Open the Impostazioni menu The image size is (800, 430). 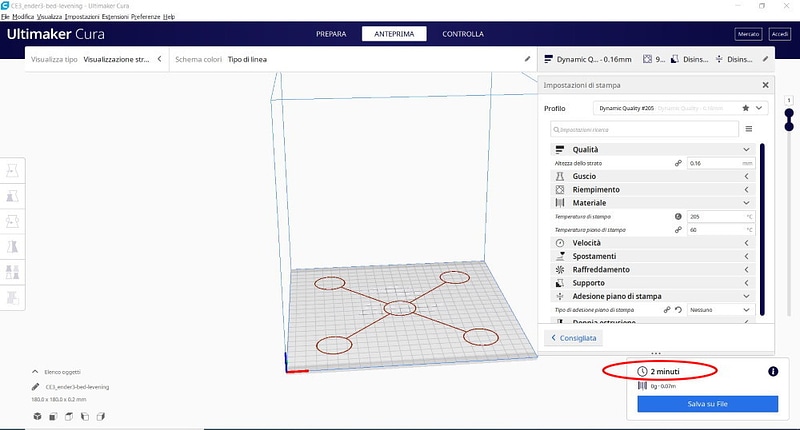[82, 16]
